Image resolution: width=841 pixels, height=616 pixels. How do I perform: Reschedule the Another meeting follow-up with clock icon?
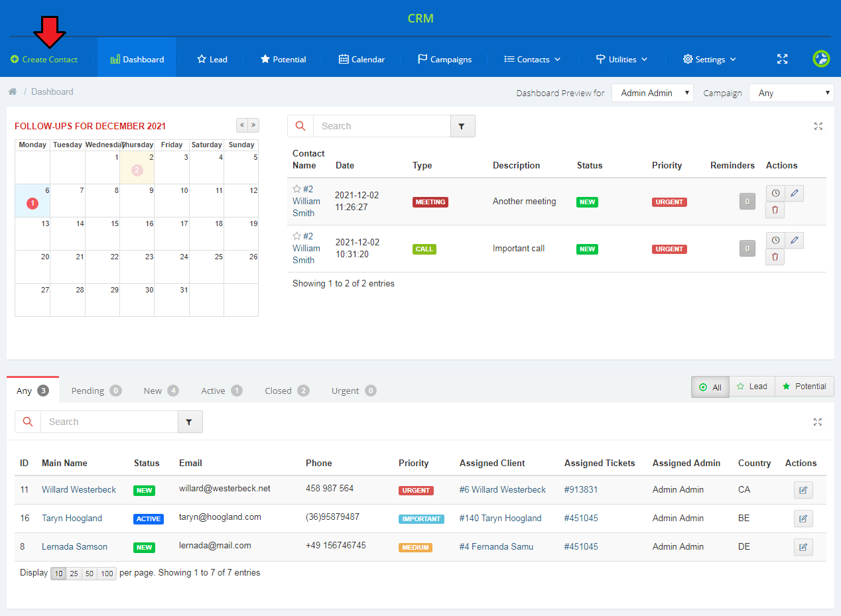[775, 193]
